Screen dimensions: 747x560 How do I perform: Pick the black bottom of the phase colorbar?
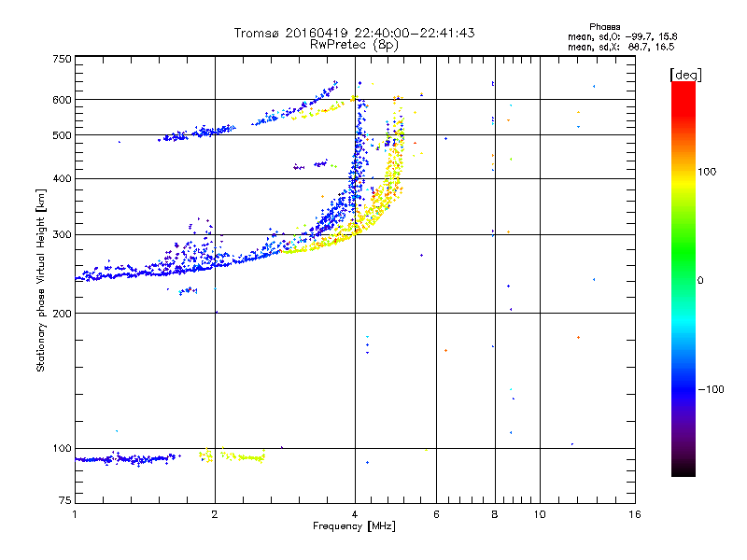click(684, 469)
